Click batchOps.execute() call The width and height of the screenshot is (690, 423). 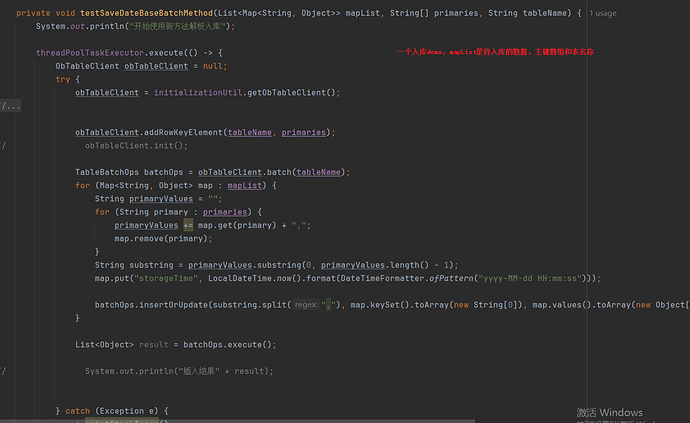coord(228,345)
